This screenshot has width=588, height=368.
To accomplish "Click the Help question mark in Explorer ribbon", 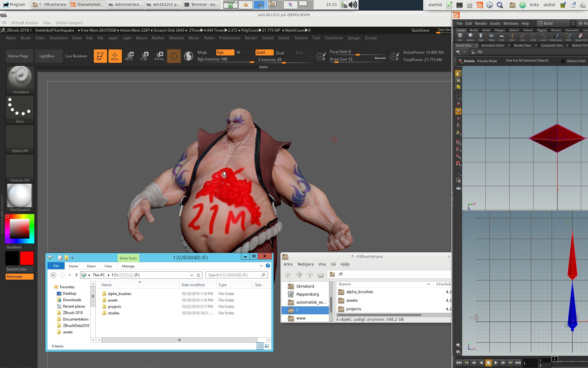I will tap(268, 266).
